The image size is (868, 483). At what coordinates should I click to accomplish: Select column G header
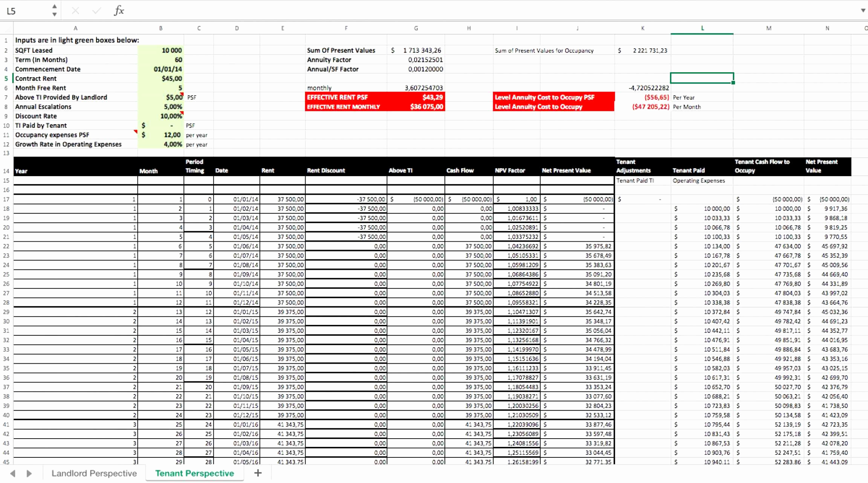pyautogui.click(x=416, y=28)
